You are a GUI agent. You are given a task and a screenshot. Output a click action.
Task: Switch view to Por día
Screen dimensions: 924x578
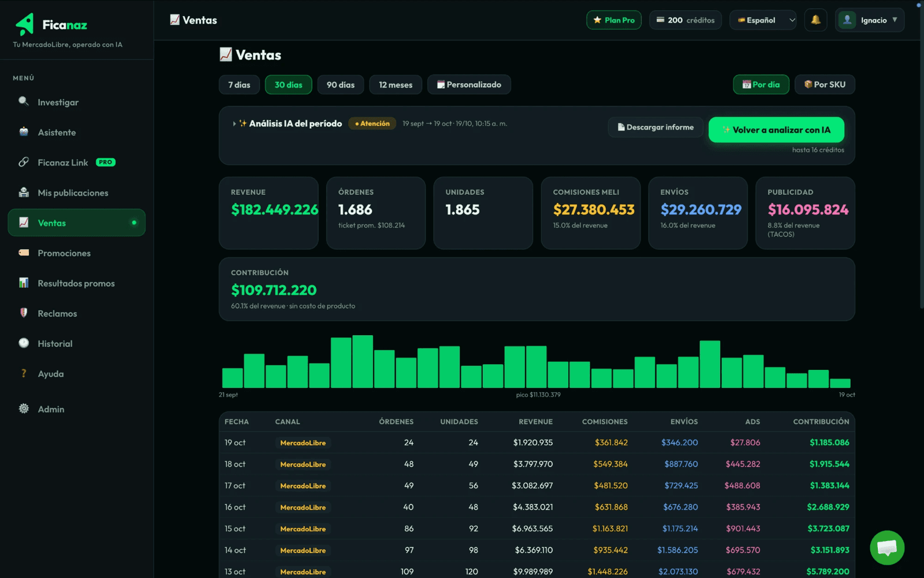(761, 84)
